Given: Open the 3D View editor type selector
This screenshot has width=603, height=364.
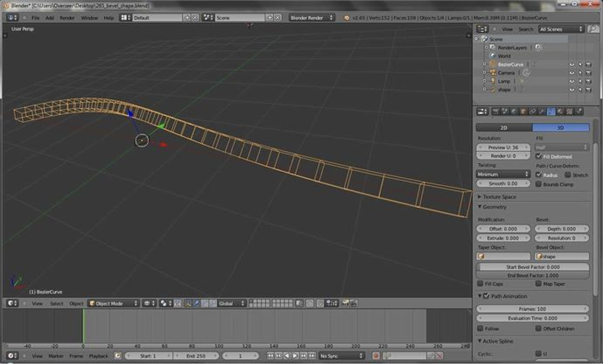Looking at the screenshot, I should click(x=12, y=303).
